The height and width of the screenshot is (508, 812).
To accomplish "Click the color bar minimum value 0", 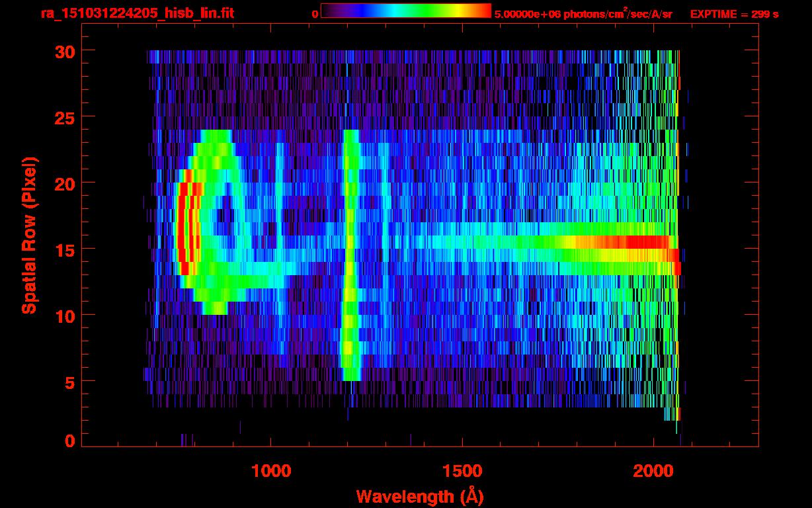I will (315, 14).
